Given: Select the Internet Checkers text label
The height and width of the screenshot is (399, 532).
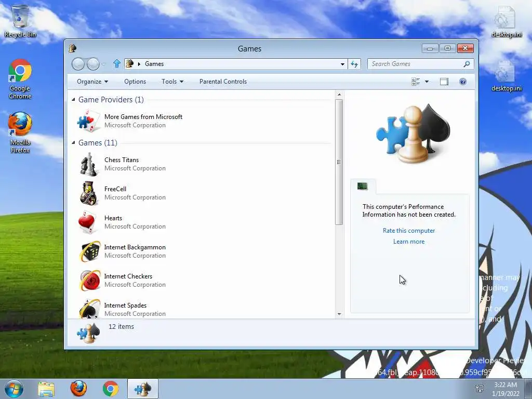Looking at the screenshot, I should [x=128, y=276].
